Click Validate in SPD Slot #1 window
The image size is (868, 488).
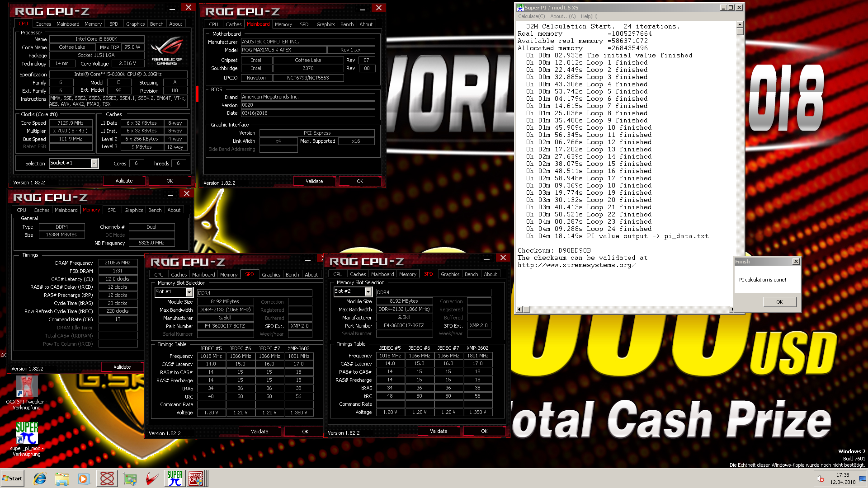pyautogui.click(x=259, y=432)
